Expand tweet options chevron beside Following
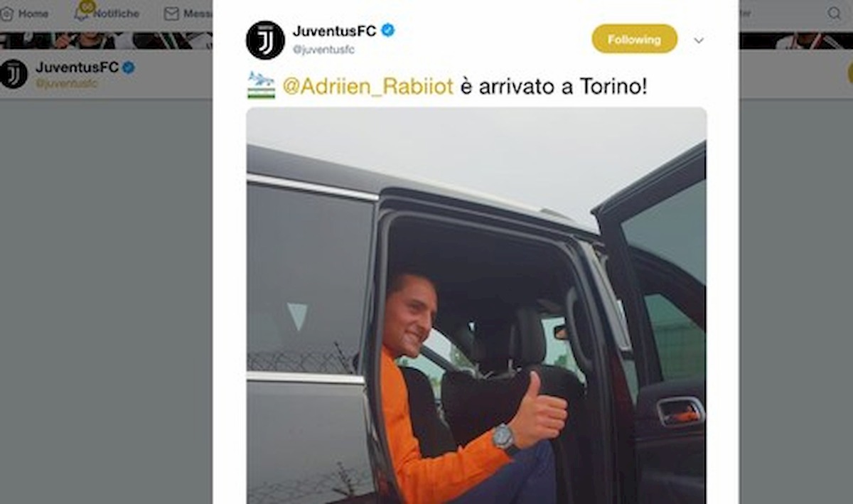The width and height of the screenshot is (853, 504). (x=699, y=41)
